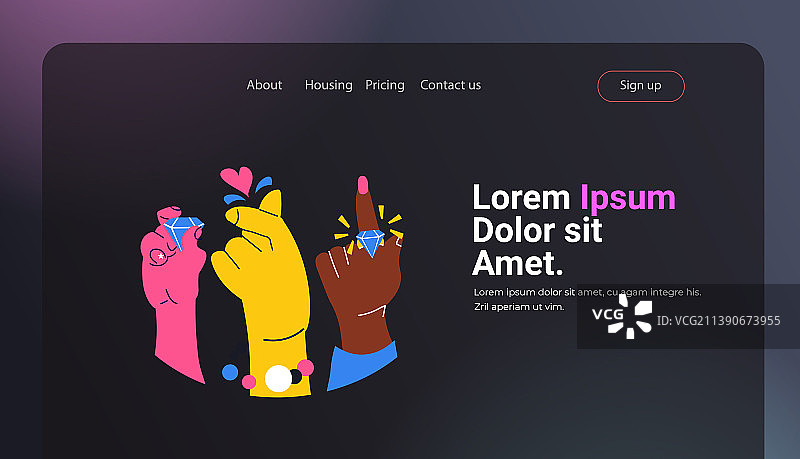Click the pink heart illustration
This screenshot has width=800, height=459.
(237, 180)
